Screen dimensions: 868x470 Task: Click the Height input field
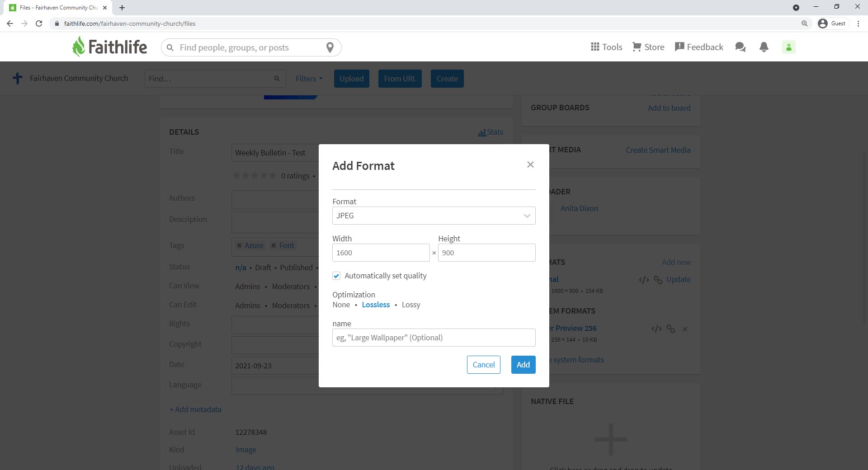coord(486,253)
